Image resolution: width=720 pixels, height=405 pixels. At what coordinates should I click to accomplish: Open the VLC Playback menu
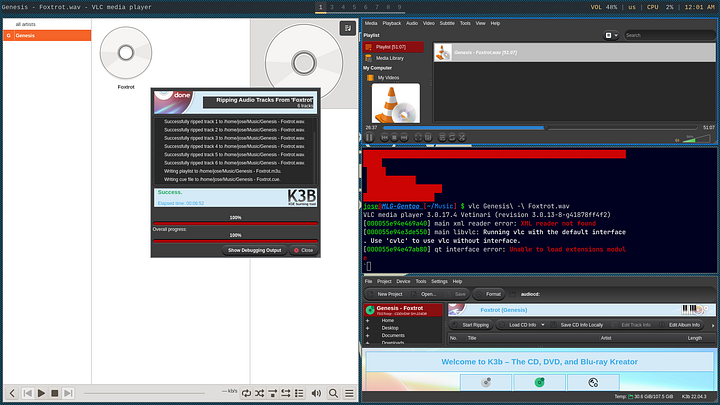(x=392, y=23)
